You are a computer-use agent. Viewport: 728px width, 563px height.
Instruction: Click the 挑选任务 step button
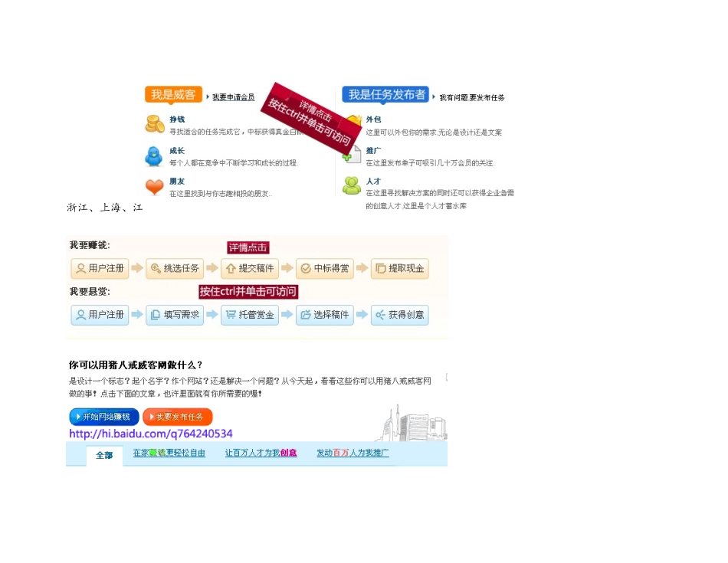[x=175, y=268]
